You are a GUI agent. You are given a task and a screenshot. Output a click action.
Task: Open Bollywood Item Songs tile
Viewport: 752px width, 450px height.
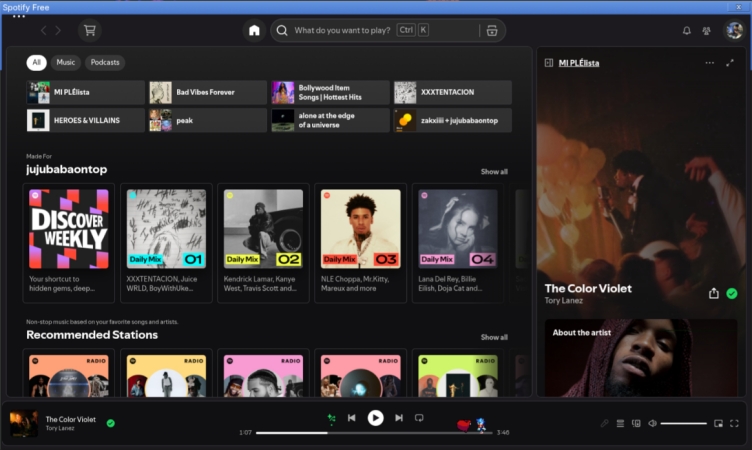(330, 92)
